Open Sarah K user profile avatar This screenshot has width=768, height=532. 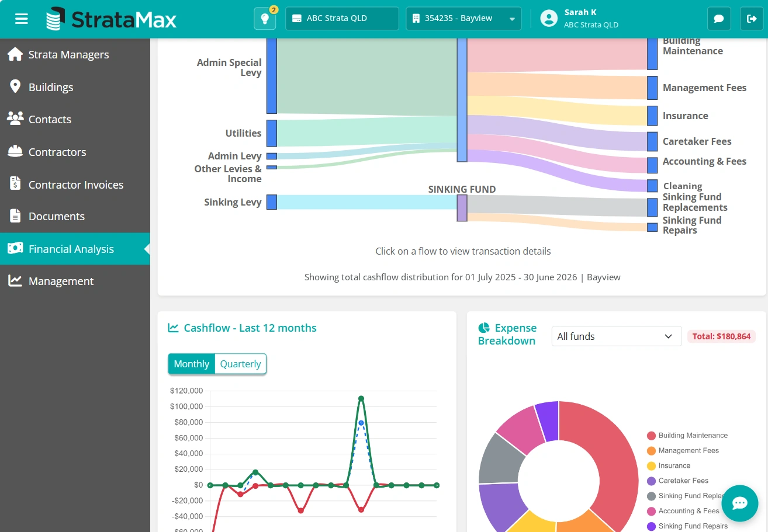click(549, 19)
